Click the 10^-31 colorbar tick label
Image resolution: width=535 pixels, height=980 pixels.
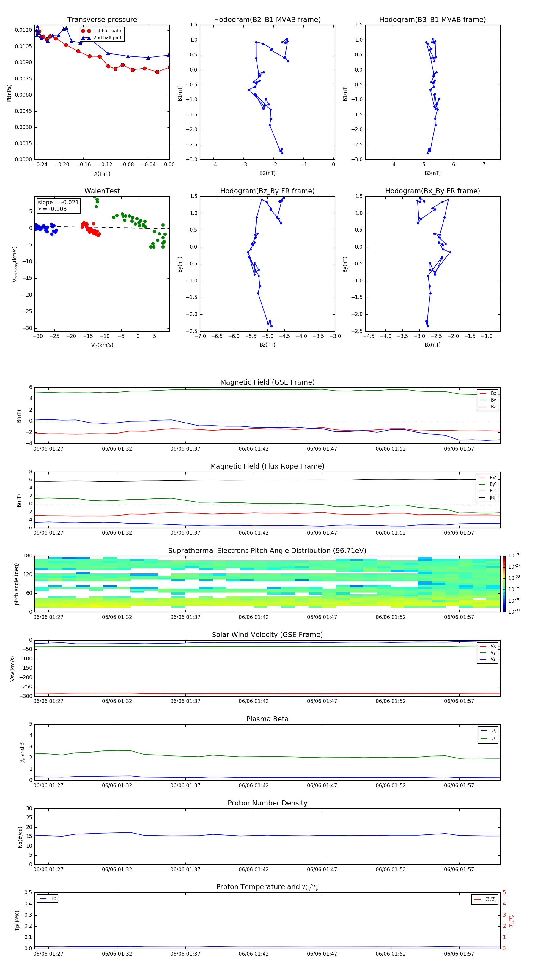coord(514,611)
